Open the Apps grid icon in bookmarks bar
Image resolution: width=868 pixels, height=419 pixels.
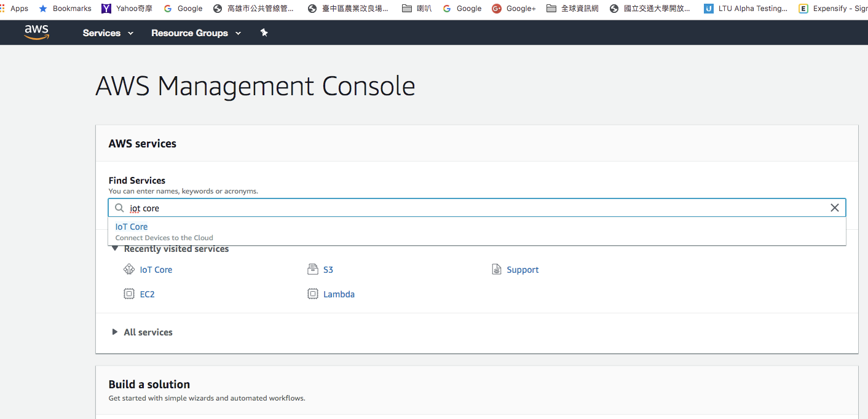click(2, 9)
